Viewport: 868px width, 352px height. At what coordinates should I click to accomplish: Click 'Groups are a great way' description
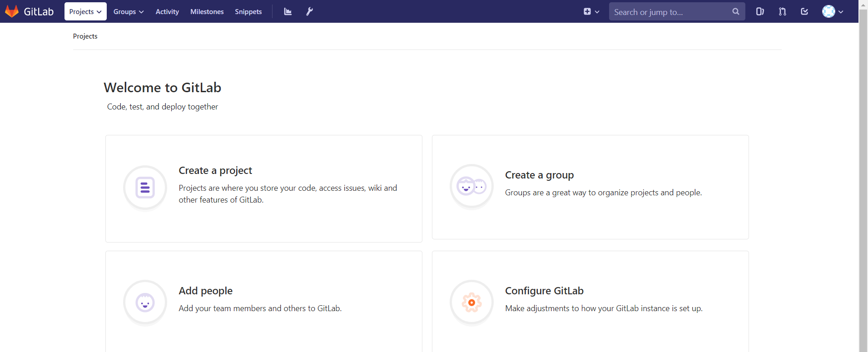pos(603,193)
